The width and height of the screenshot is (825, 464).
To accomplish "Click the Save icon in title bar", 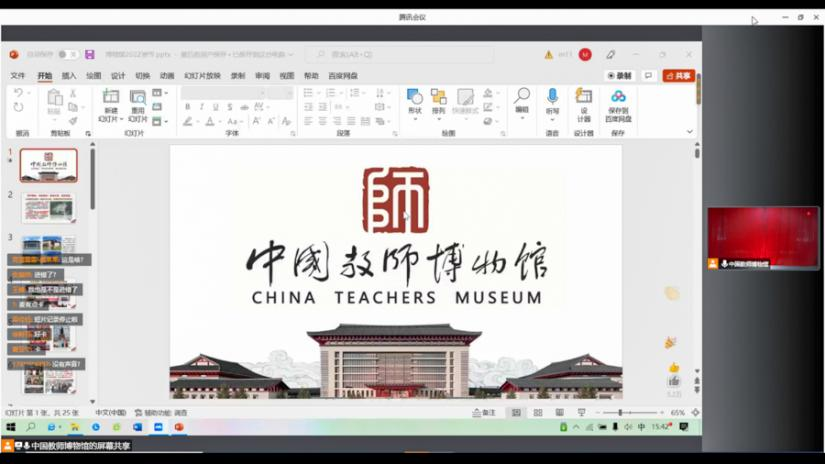I will 90,54.
